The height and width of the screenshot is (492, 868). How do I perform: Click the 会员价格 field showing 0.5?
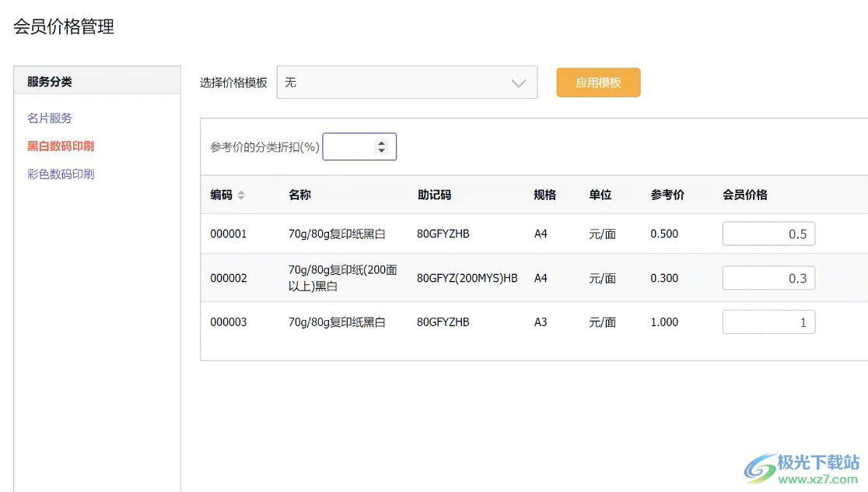[x=768, y=234]
